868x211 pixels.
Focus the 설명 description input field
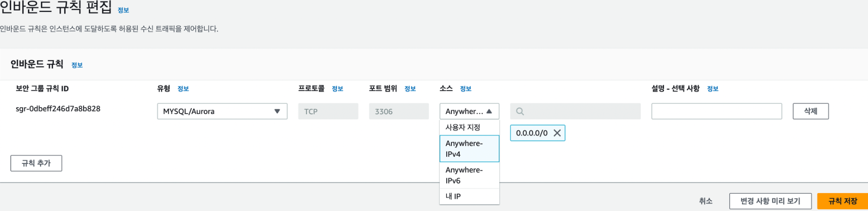[x=716, y=111]
